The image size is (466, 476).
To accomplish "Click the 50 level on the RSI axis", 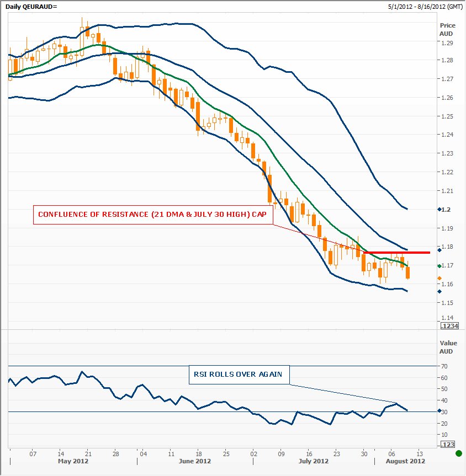I will (x=444, y=389).
